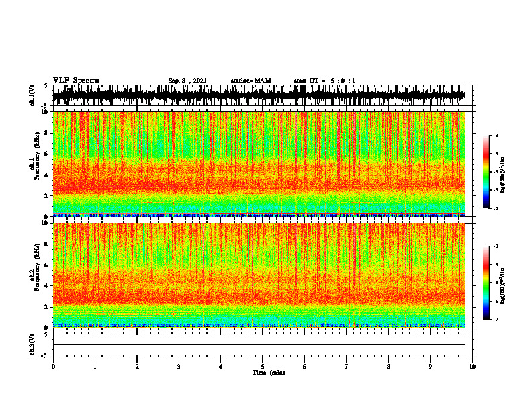
Task: Click time axis tick label "7"
Action: point(347,367)
